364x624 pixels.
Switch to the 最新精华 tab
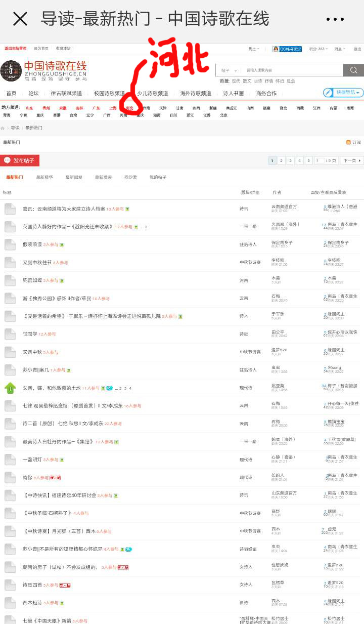point(44,178)
